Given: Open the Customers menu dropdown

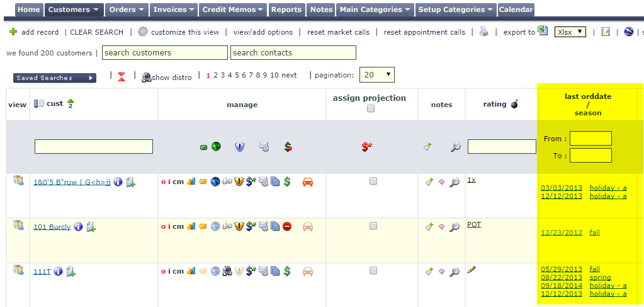Looking at the screenshot, I should (74, 9).
